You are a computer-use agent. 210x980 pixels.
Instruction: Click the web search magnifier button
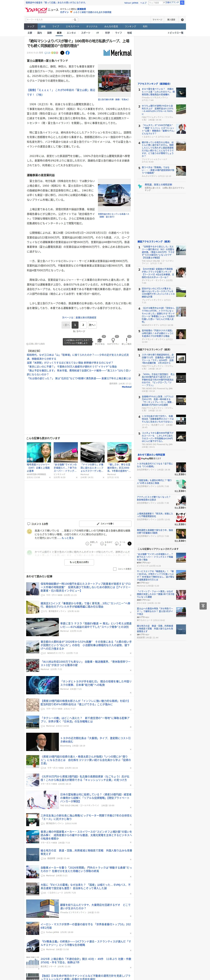(182, 3)
